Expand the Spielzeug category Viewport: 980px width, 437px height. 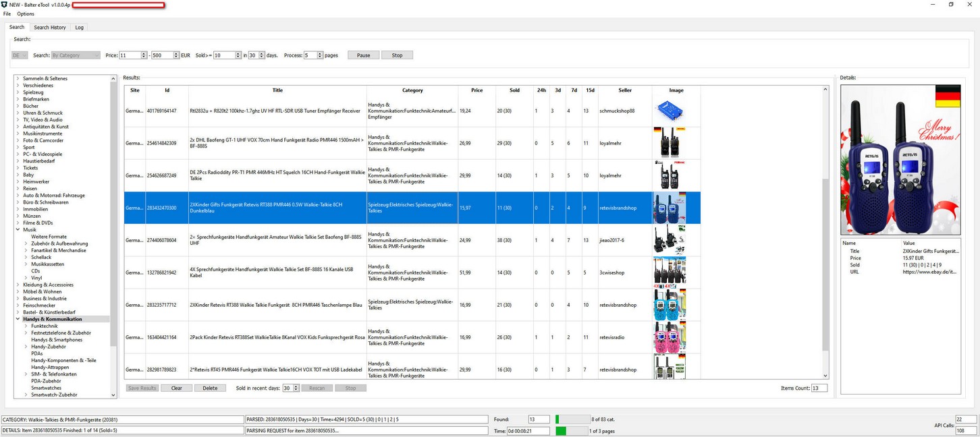[x=18, y=92]
